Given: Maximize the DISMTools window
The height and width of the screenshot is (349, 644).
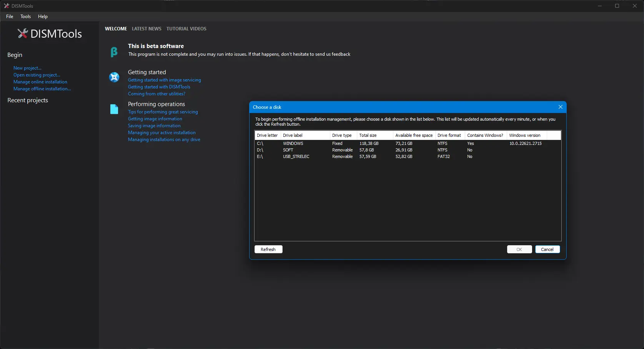Looking at the screenshot, I should coord(617,6).
